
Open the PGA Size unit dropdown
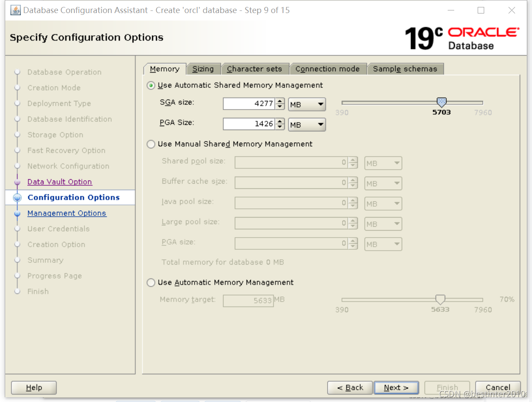pos(307,125)
